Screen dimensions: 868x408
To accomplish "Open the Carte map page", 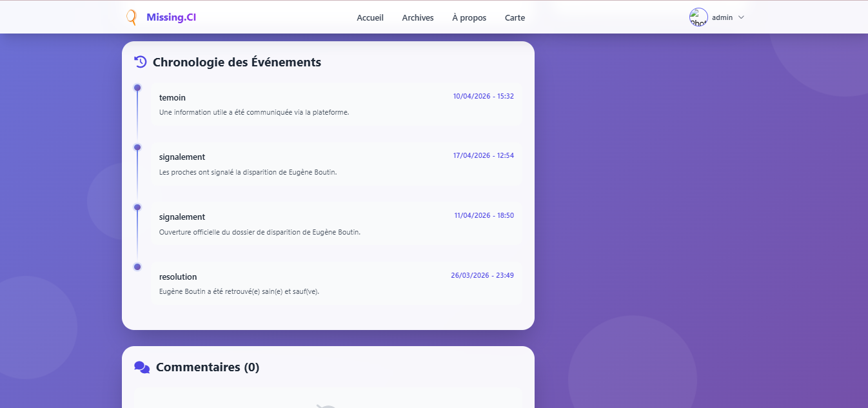I will tap(515, 17).
